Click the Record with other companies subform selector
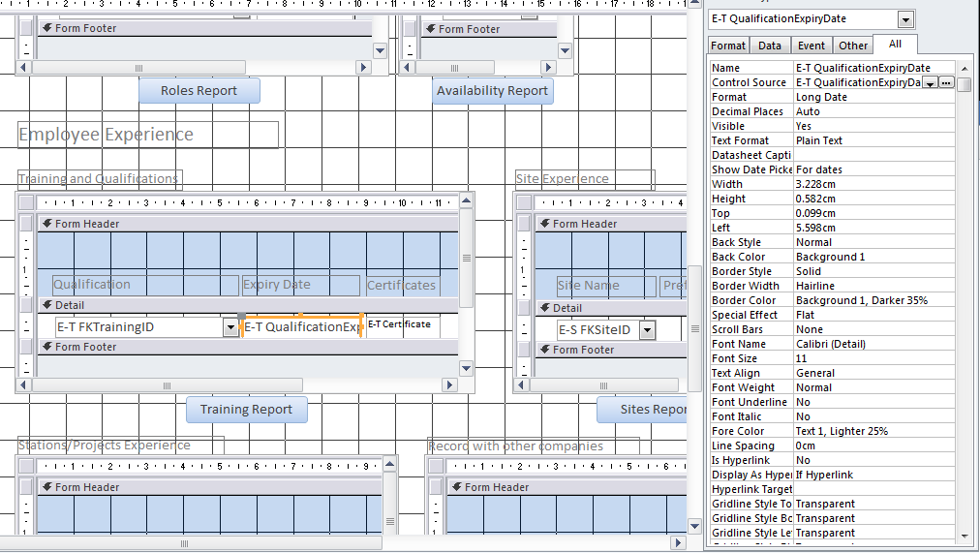980x553 pixels. point(436,466)
